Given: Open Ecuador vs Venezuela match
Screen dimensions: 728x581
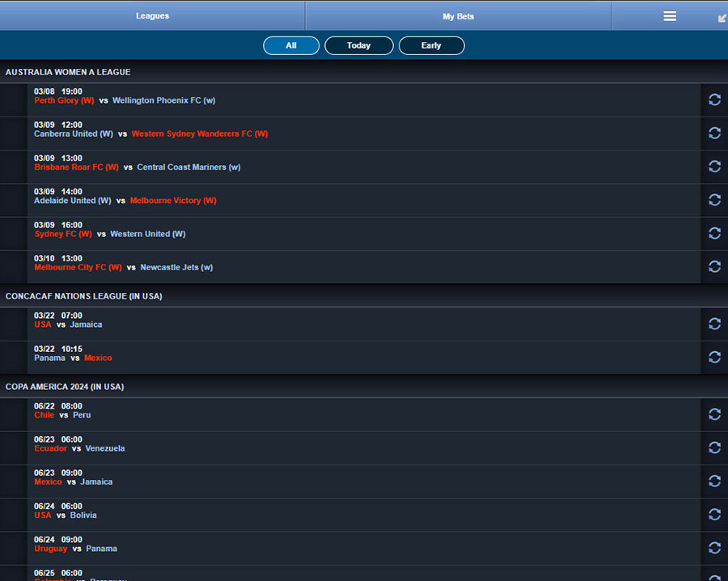Looking at the screenshot, I should [79, 448].
